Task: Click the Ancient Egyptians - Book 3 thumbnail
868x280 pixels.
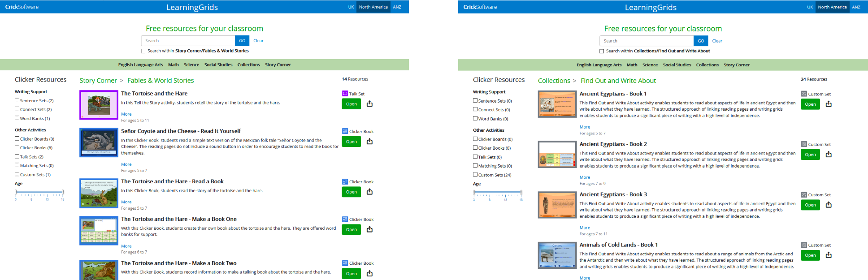Action: [x=557, y=205]
